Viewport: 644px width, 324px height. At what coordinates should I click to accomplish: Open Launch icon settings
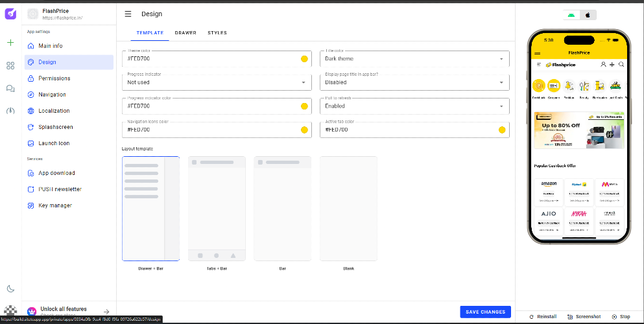[x=69, y=143]
